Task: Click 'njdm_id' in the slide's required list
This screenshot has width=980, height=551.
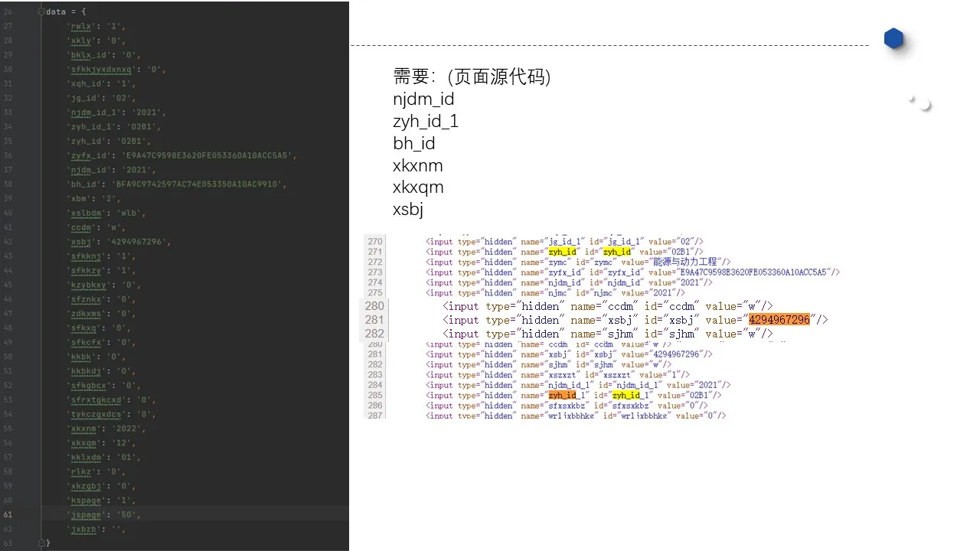Action: (x=423, y=99)
